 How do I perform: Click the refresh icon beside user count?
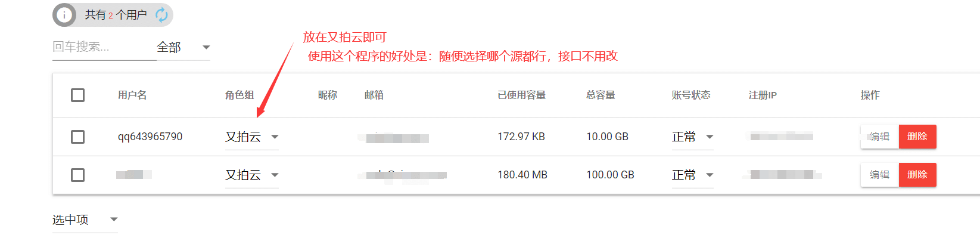tap(161, 15)
